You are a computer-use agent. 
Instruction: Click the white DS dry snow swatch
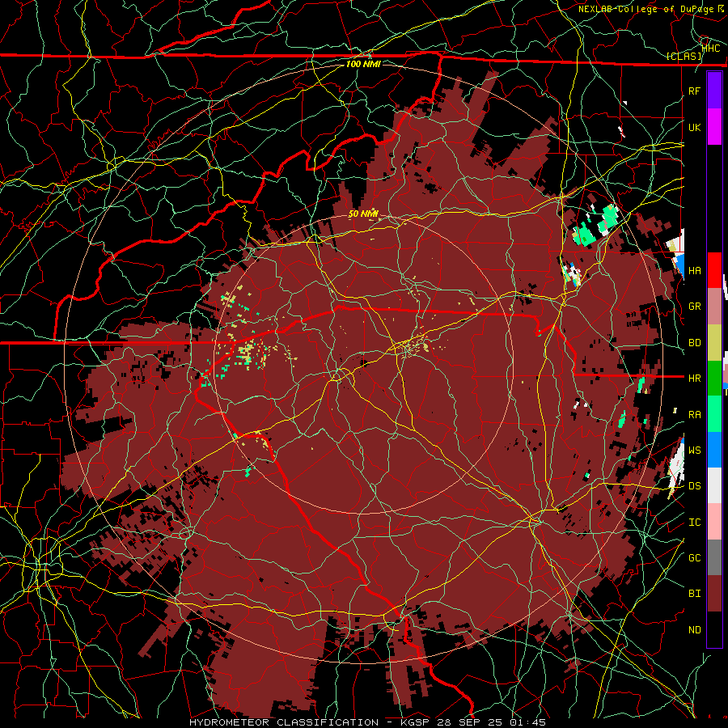714,485
